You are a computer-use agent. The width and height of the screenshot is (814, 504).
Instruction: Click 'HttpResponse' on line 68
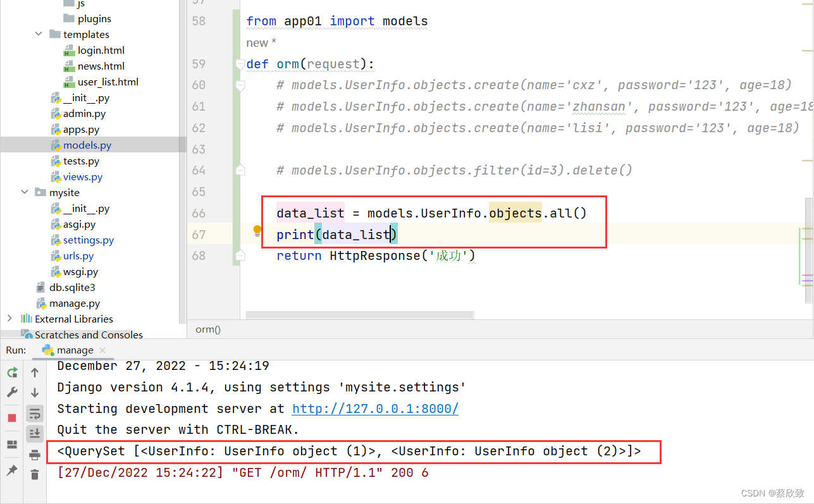[375, 255]
